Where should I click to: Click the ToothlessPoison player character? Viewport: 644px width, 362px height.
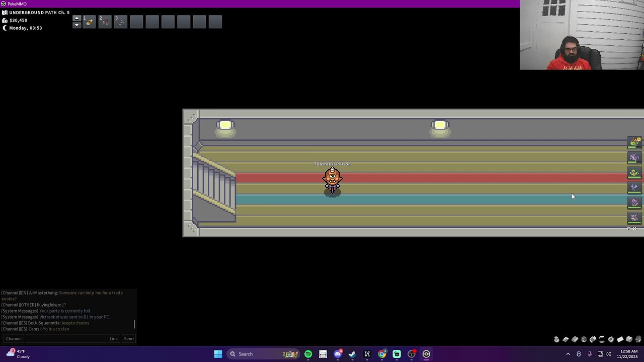click(x=332, y=182)
